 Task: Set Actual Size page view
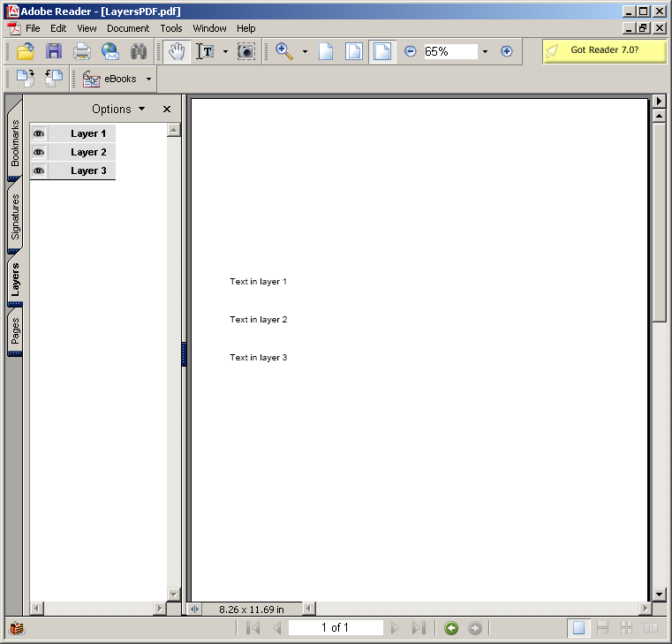(x=326, y=51)
